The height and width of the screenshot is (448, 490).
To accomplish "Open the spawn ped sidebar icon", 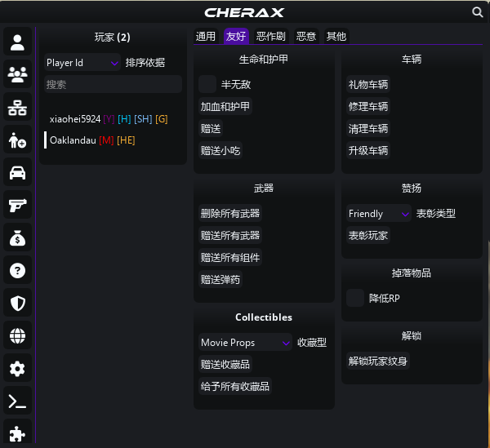I will [17, 140].
